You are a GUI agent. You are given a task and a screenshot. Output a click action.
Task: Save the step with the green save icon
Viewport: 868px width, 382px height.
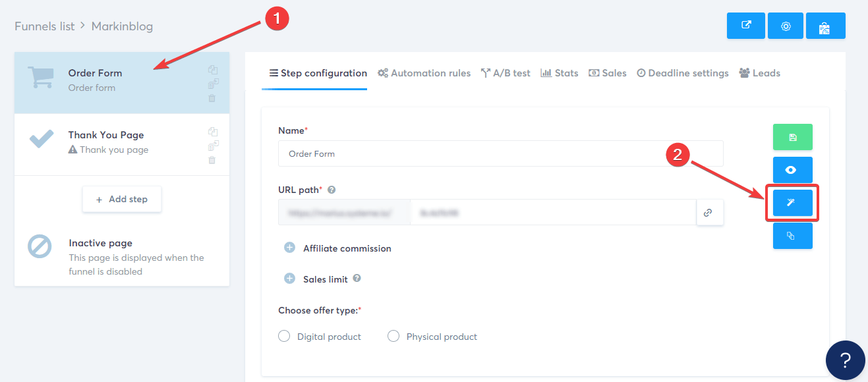point(792,137)
